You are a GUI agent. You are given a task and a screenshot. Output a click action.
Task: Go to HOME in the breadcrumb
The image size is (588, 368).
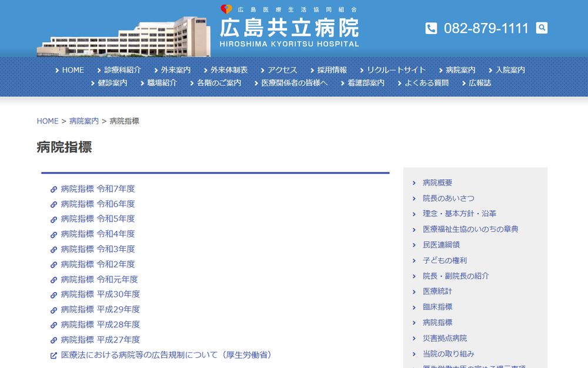pyautogui.click(x=48, y=121)
